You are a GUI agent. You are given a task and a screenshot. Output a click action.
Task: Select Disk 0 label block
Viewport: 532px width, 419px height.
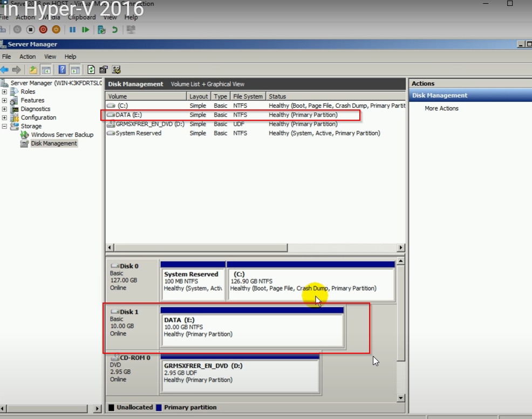[132, 281]
